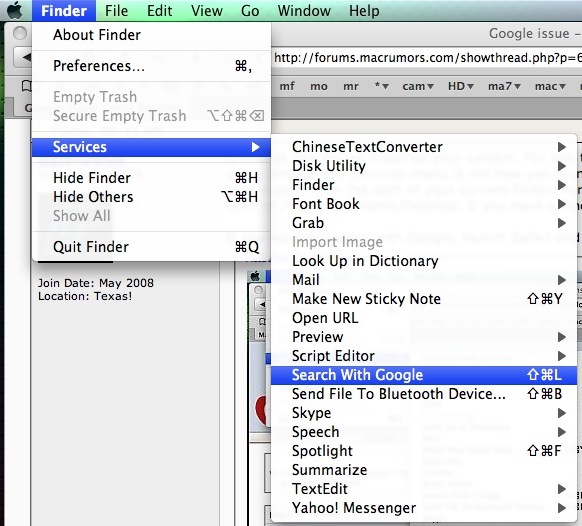Click Safari's back arrow button

23,58
